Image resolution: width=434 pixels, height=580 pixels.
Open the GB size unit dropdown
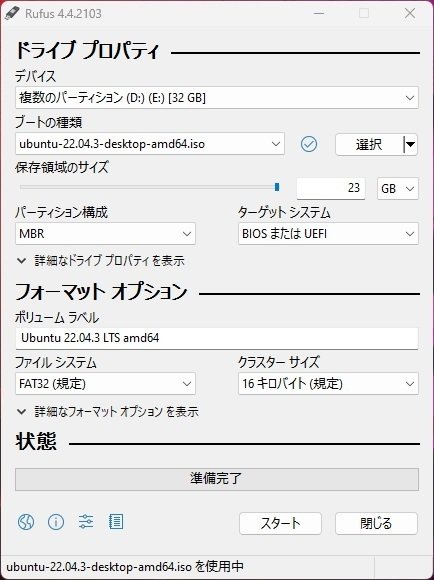398,189
